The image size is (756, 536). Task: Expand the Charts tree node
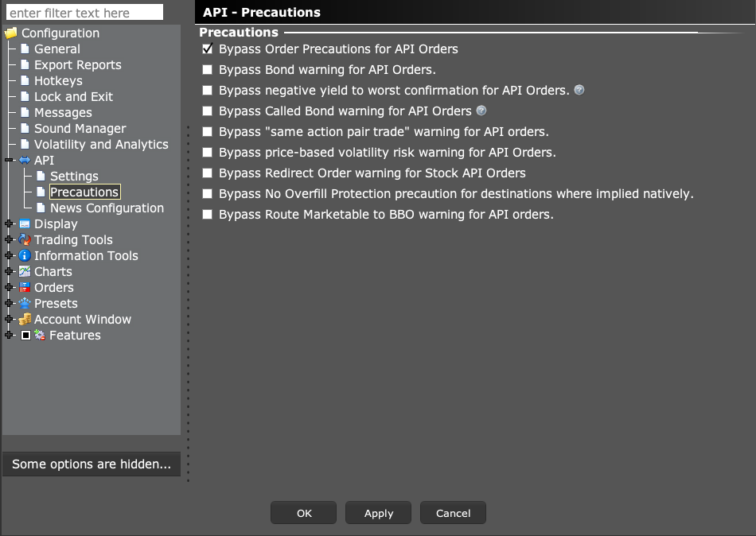click(10, 271)
